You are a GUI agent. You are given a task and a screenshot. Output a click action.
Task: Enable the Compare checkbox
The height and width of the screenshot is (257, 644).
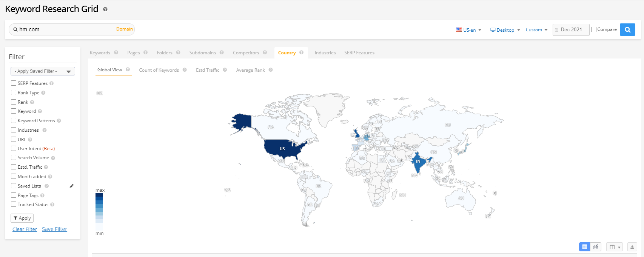(594, 29)
